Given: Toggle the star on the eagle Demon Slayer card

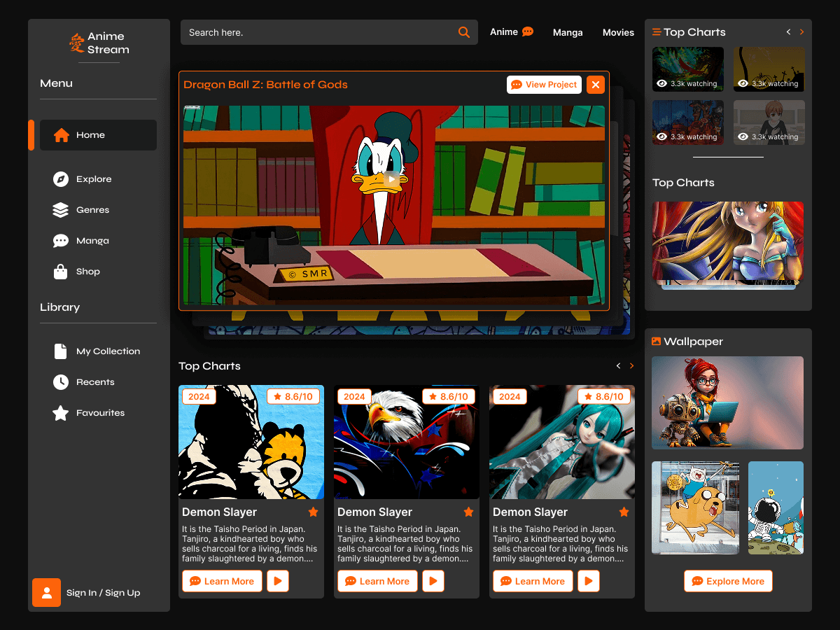Looking at the screenshot, I should pyautogui.click(x=468, y=511).
